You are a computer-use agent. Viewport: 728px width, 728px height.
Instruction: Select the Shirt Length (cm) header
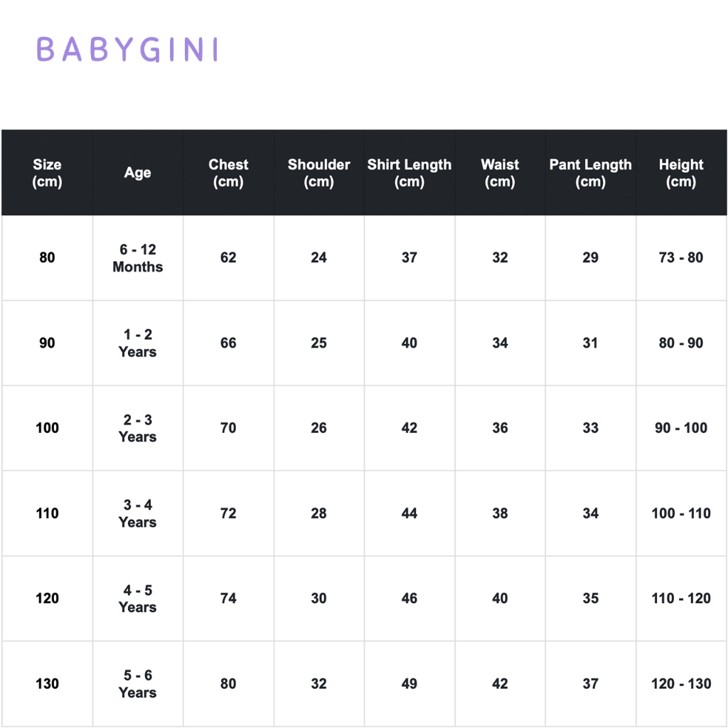pos(409,173)
